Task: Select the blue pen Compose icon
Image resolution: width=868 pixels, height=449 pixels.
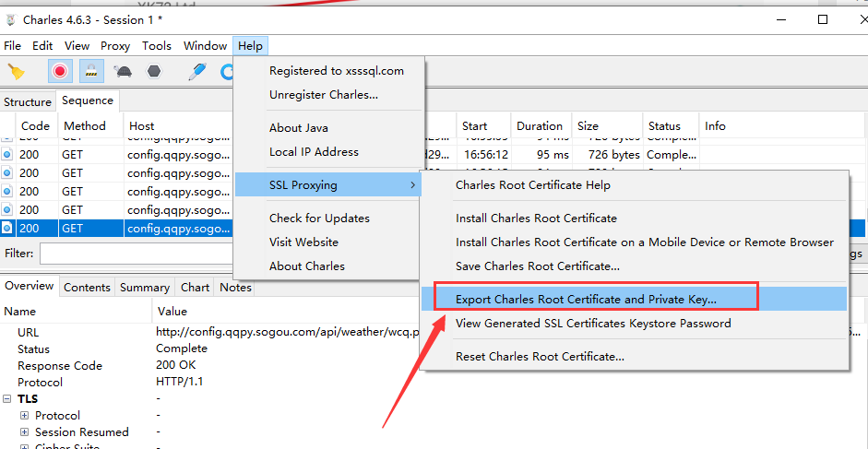Action: click(196, 71)
